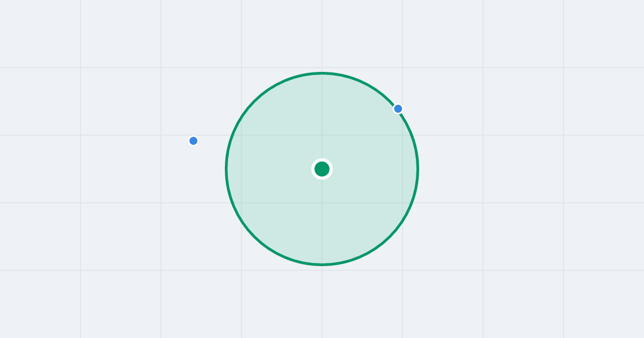Screen dimensions: 644x338
Task: Select the blue point outside the circle
Action: click(x=194, y=141)
